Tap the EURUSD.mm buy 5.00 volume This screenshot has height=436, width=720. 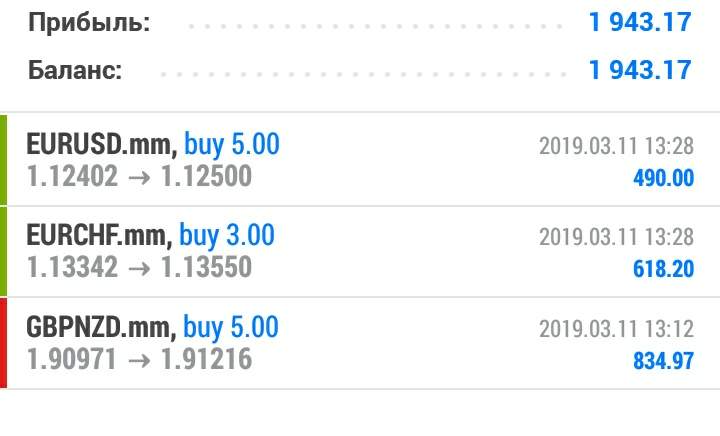tap(230, 145)
